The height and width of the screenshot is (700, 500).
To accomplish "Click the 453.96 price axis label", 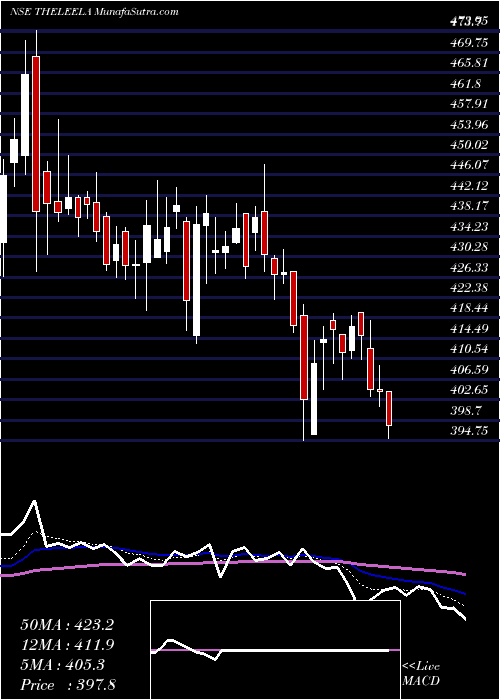I will pos(468,125).
